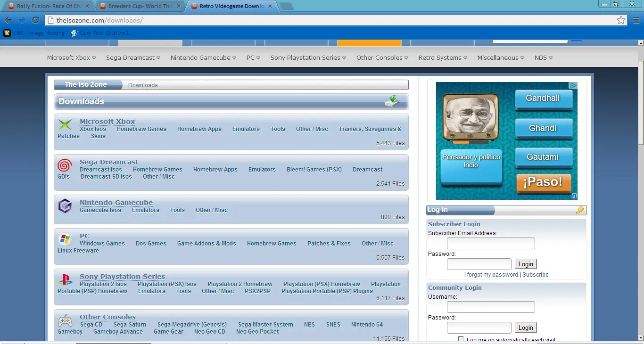Switch to the Breeders Cup browser tab
This screenshot has width=644, height=344.
tap(140, 7)
